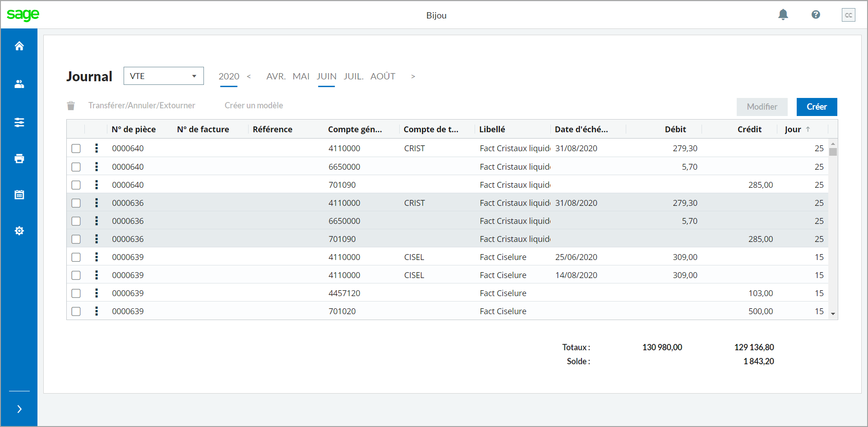Open notifications bell icon
The image size is (868, 427).
[783, 15]
